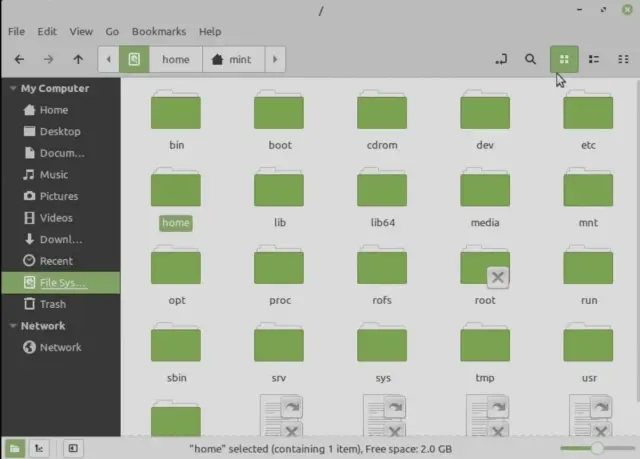The height and width of the screenshot is (459, 640).
Task: Open the Bookmarks menu
Action: (159, 32)
